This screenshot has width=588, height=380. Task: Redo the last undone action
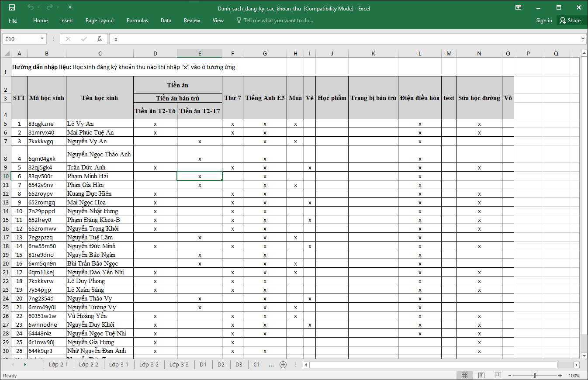pyautogui.click(x=49, y=7)
